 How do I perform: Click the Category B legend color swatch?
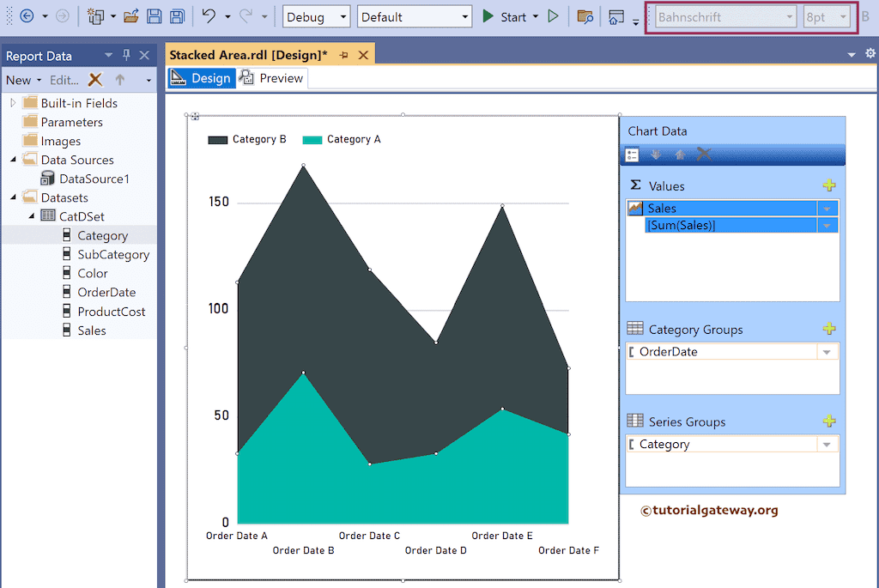click(218, 139)
